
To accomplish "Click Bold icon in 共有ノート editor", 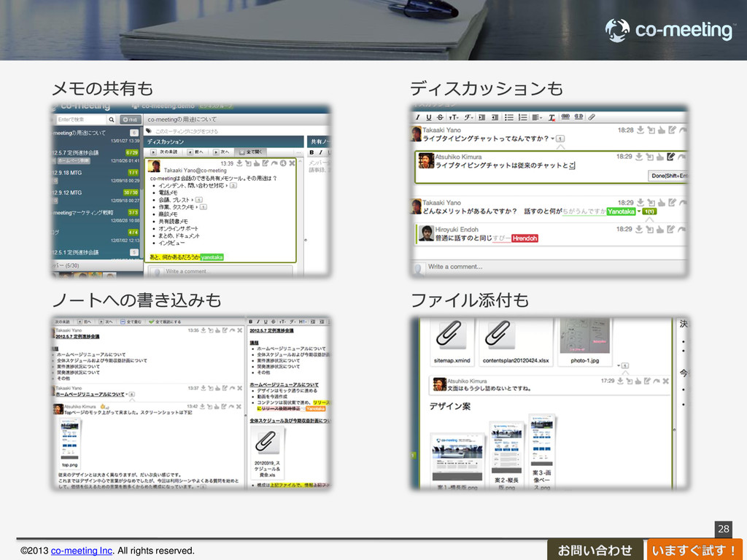I will (x=311, y=152).
